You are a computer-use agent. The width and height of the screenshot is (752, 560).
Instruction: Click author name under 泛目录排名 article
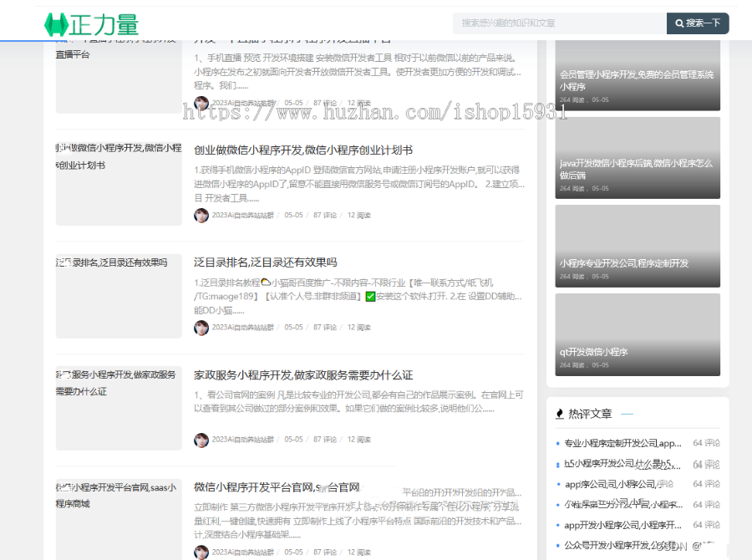click(x=242, y=328)
